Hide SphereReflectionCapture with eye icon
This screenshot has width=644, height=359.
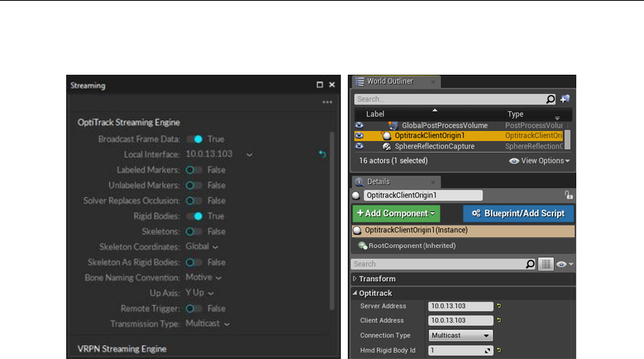[x=359, y=146]
